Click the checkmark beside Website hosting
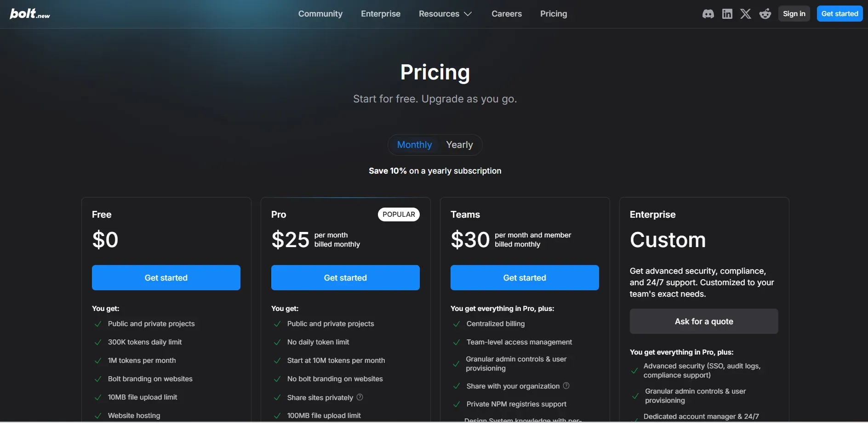868x423 pixels. pyautogui.click(x=98, y=416)
